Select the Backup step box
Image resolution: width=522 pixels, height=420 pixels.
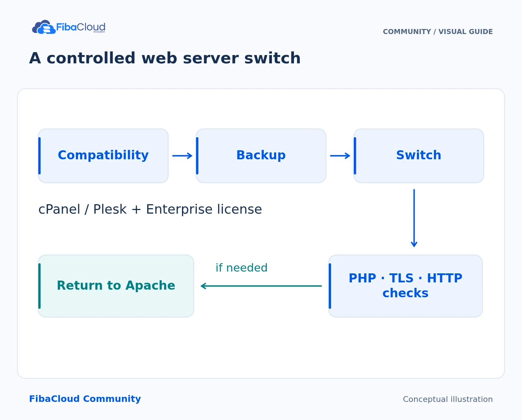[x=261, y=156]
